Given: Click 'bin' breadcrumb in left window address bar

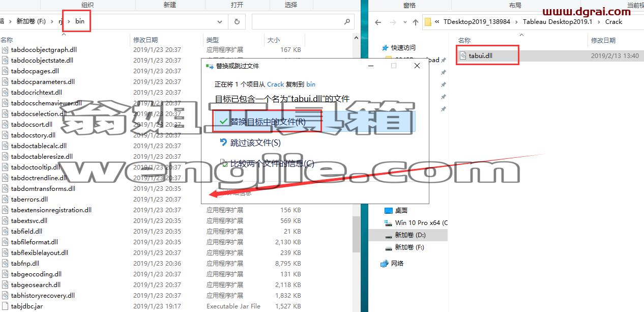Looking at the screenshot, I should coord(80,21).
